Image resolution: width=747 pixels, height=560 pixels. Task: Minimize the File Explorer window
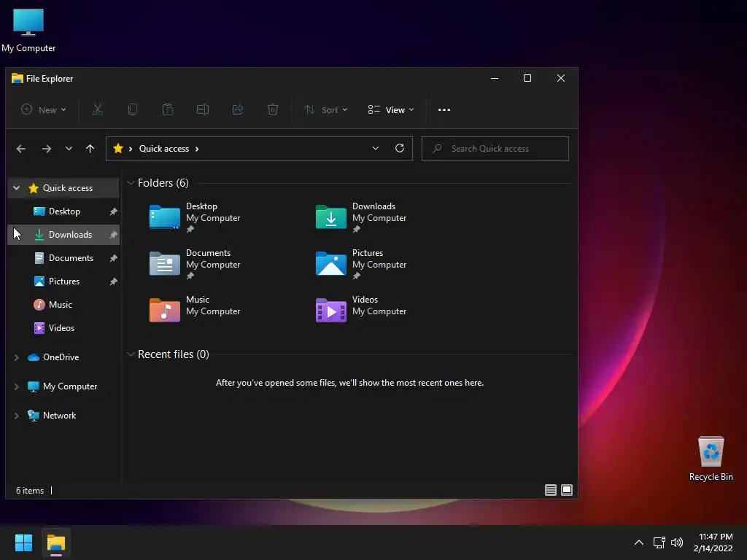tap(495, 78)
